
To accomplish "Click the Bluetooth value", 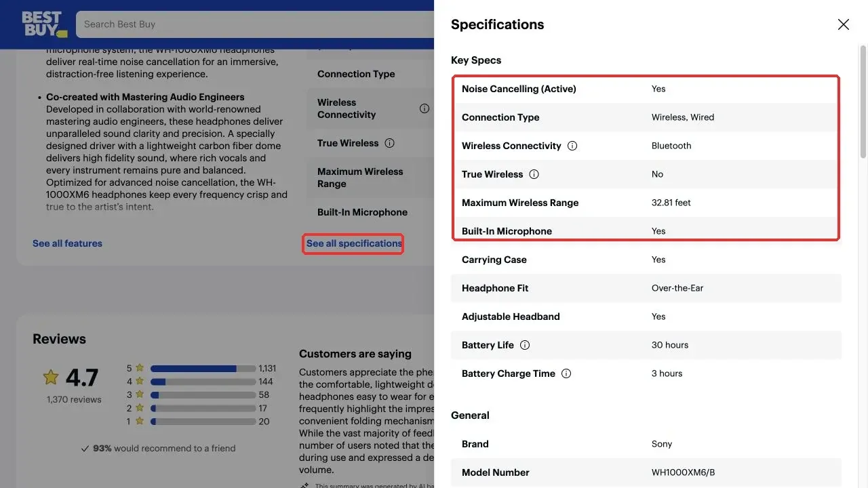I will click(x=671, y=146).
